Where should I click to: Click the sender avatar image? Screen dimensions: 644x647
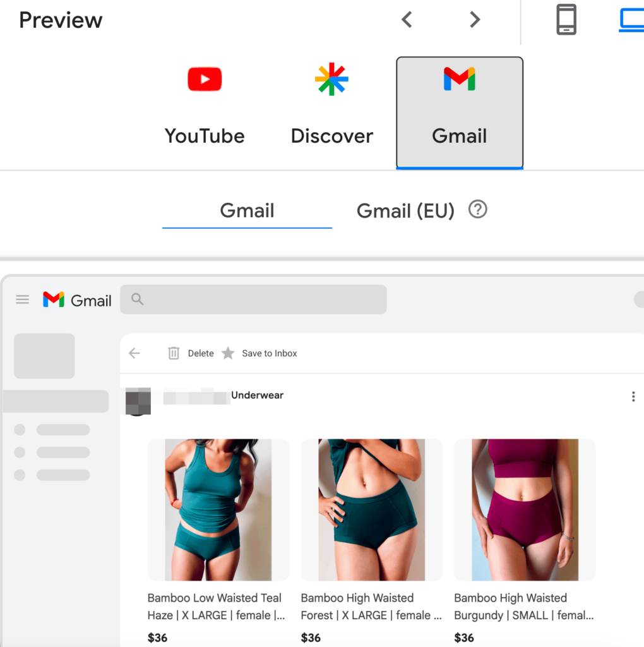tap(138, 401)
